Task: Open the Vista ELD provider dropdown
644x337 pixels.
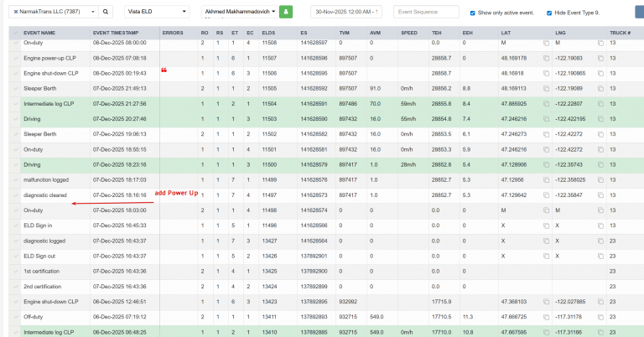Action: (157, 12)
